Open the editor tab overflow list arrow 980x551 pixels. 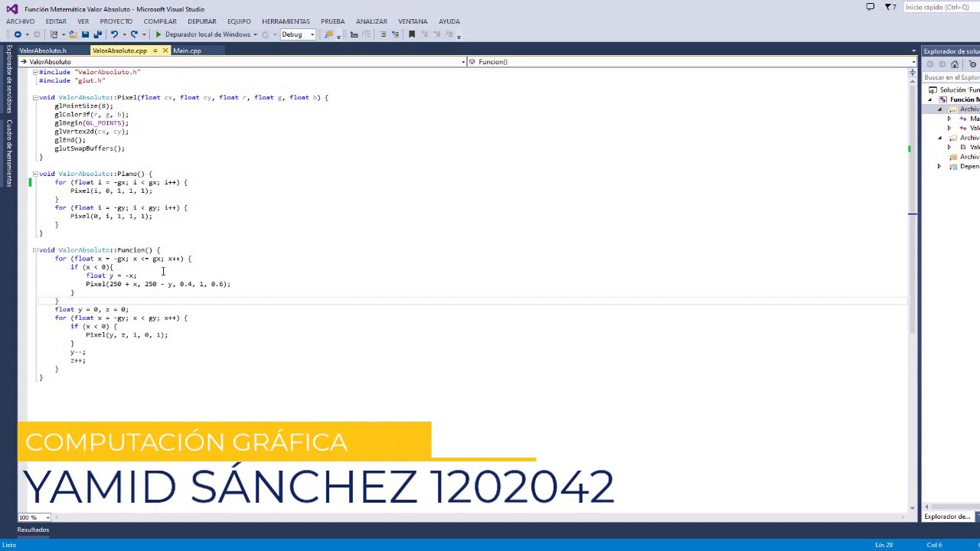pos(913,51)
